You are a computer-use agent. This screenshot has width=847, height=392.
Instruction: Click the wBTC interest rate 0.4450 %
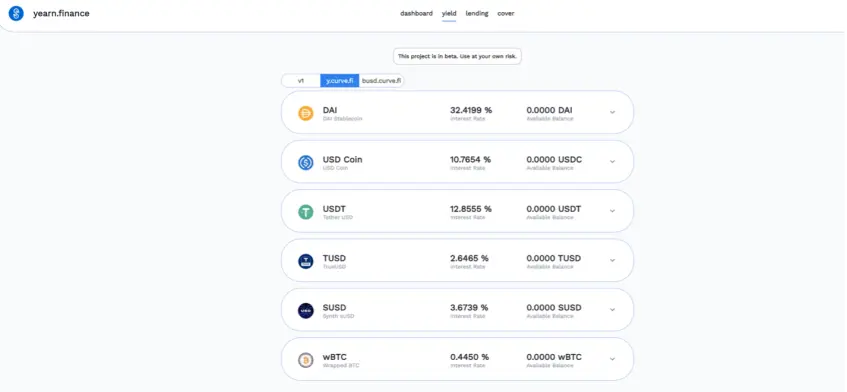469,357
